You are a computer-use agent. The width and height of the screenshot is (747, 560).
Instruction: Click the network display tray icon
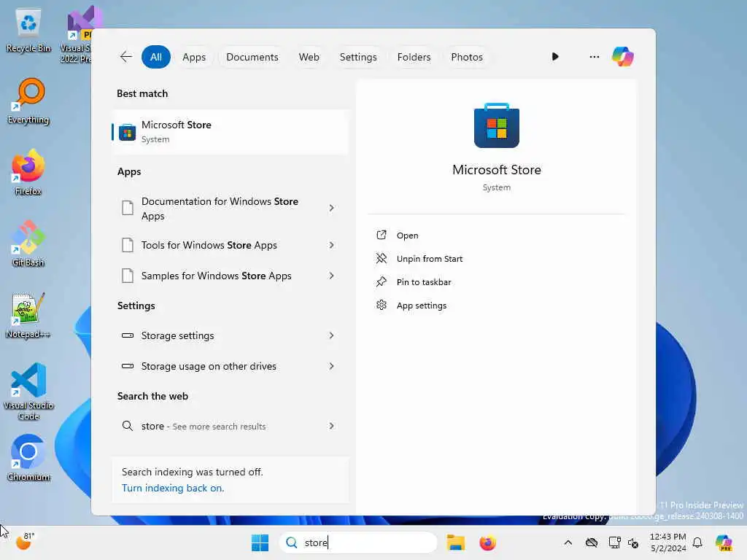point(614,542)
